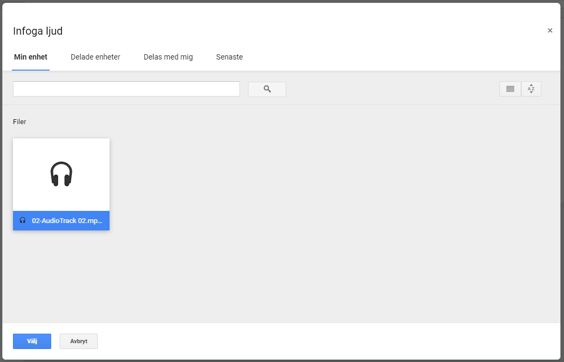Open the Min enhet tab
The height and width of the screenshot is (362, 564).
(x=31, y=57)
